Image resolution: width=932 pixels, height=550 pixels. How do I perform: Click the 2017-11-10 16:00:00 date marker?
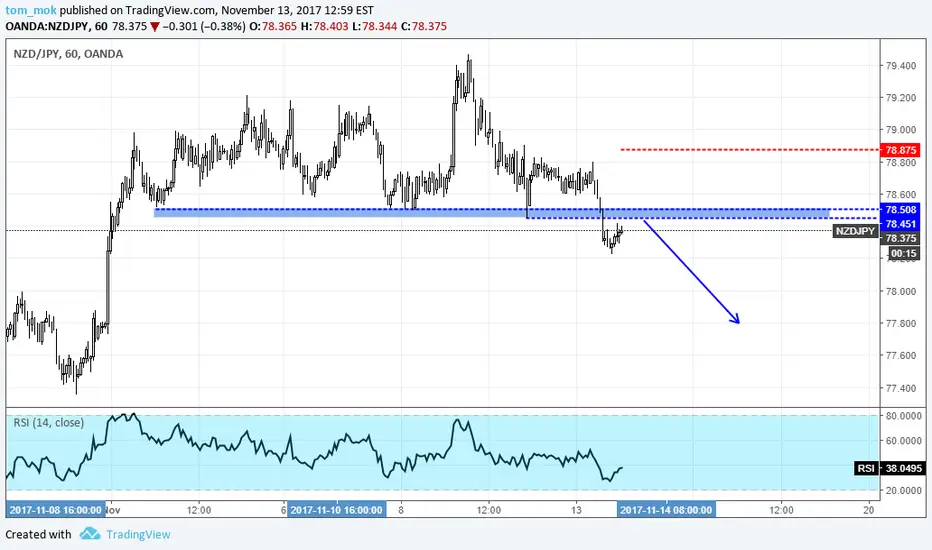[x=336, y=510]
